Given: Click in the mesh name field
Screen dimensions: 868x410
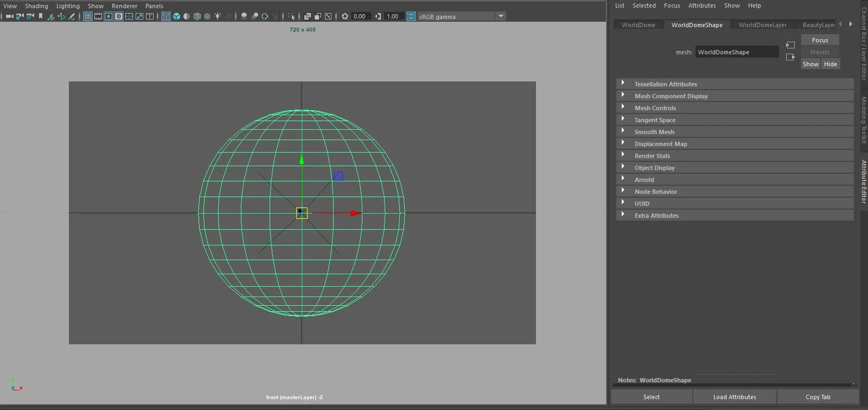Looking at the screenshot, I should (x=737, y=52).
